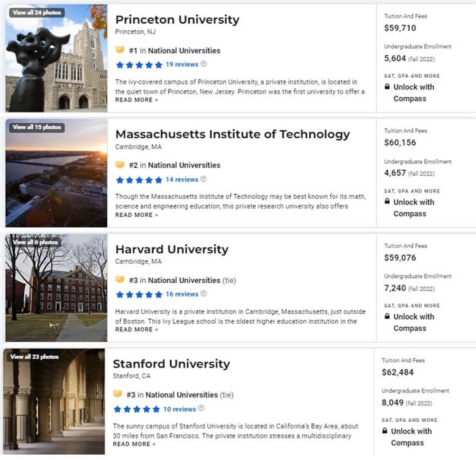476x460 pixels.
Task: Click the info icon beside 16 reviews
Action: click(x=204, y=293)
